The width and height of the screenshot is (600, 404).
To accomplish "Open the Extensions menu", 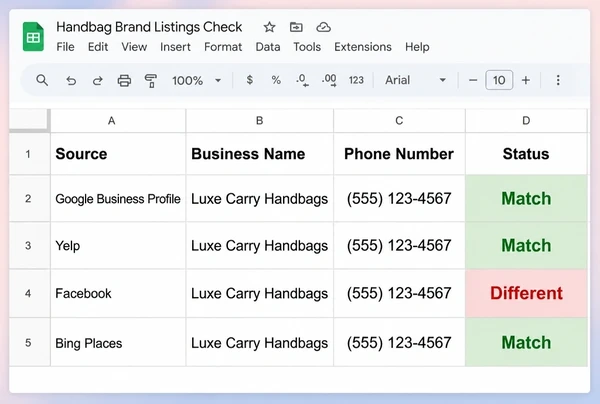I will click(x=363, y=47).
